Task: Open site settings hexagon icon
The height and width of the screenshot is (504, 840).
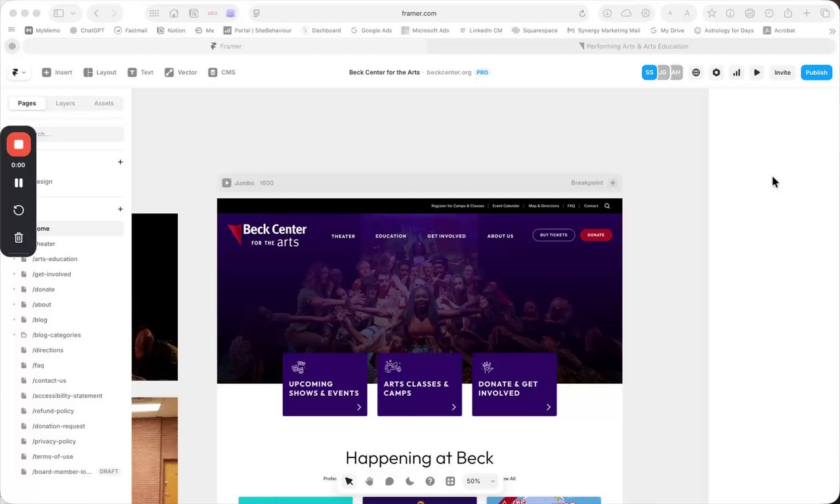Action: click(717, 72)
